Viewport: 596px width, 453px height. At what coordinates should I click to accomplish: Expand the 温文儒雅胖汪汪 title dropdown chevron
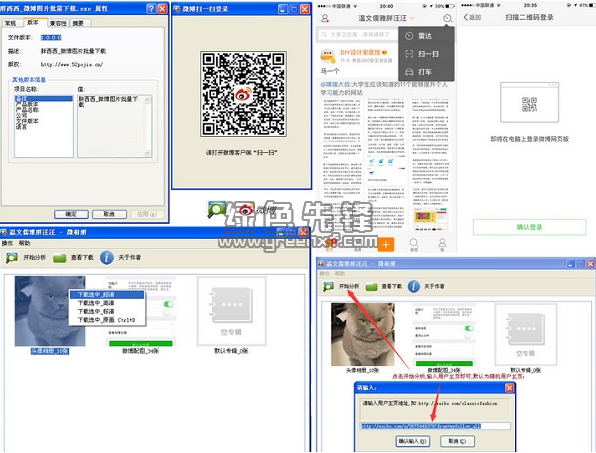(412, 18)
